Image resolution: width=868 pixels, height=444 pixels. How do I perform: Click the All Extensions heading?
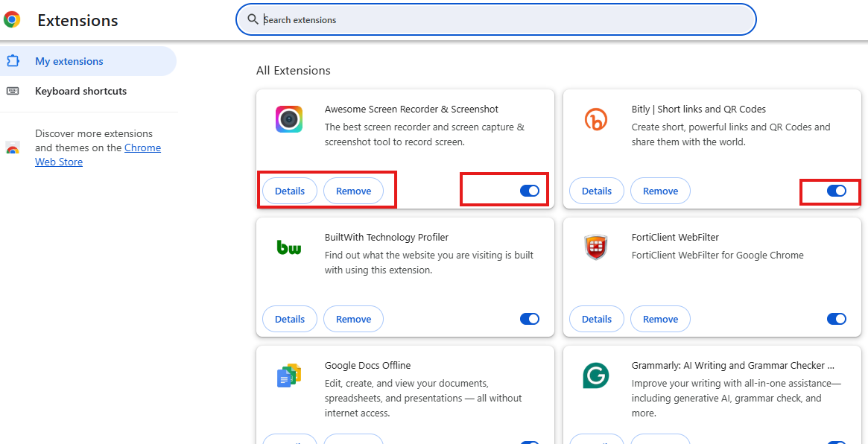coord(293,71)
